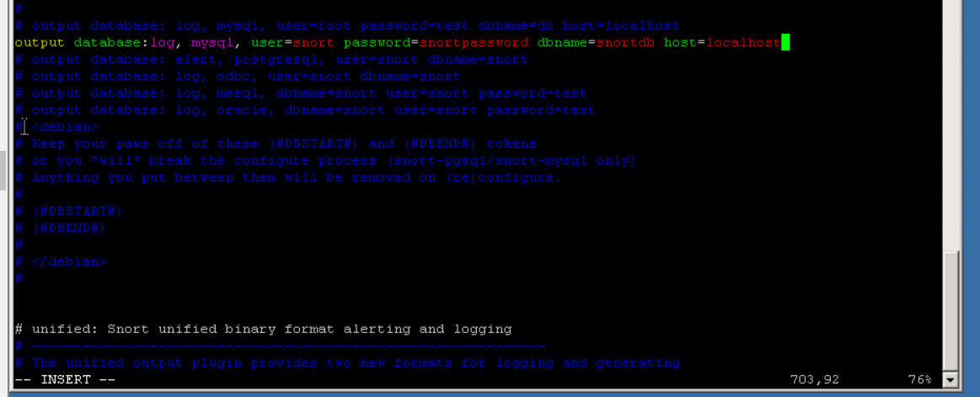Viewport: 980px width, 397px height.
Task: Click the '<debian>' comment tag
Action: click(65, 126)
